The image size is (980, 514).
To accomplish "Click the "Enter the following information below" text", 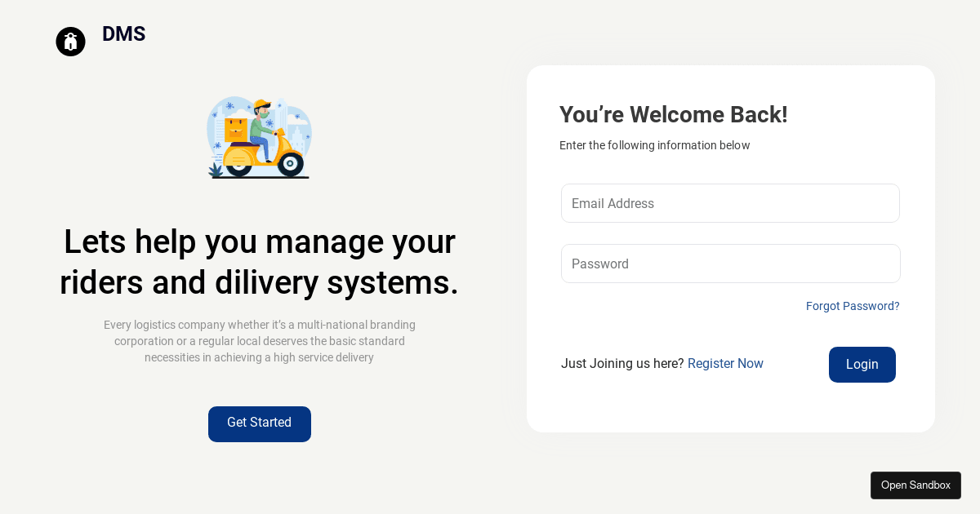I will click(654, 145).
